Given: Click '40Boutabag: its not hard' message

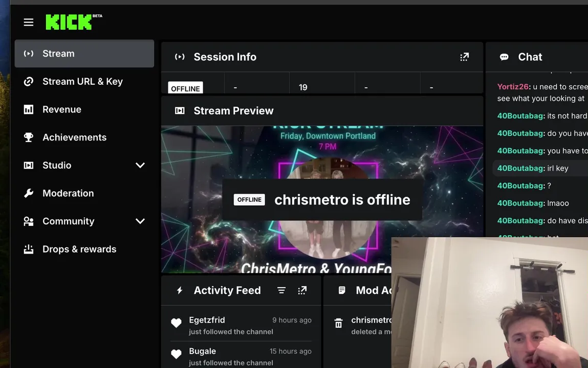Looking at the screenshot, I should [542, 116].
